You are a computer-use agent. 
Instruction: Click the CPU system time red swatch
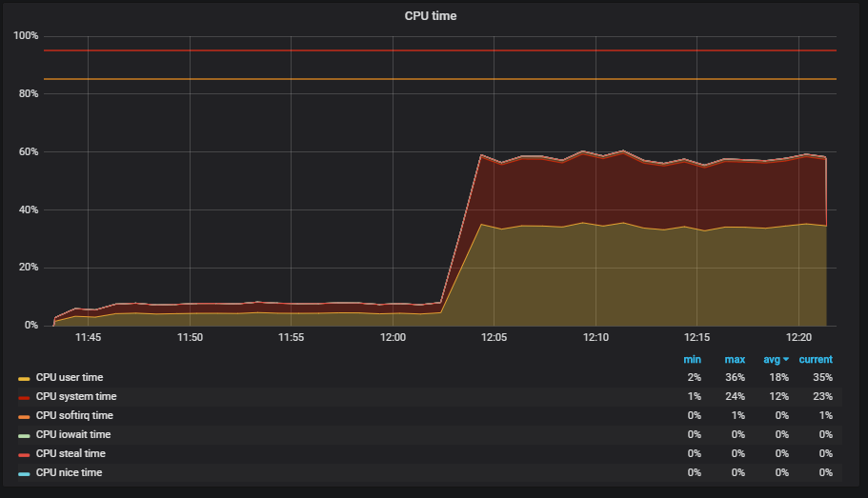24,398
